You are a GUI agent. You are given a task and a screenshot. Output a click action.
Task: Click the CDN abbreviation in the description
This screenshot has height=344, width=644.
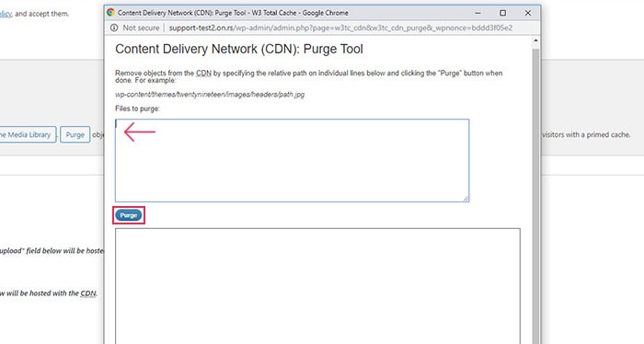point(203,73)
